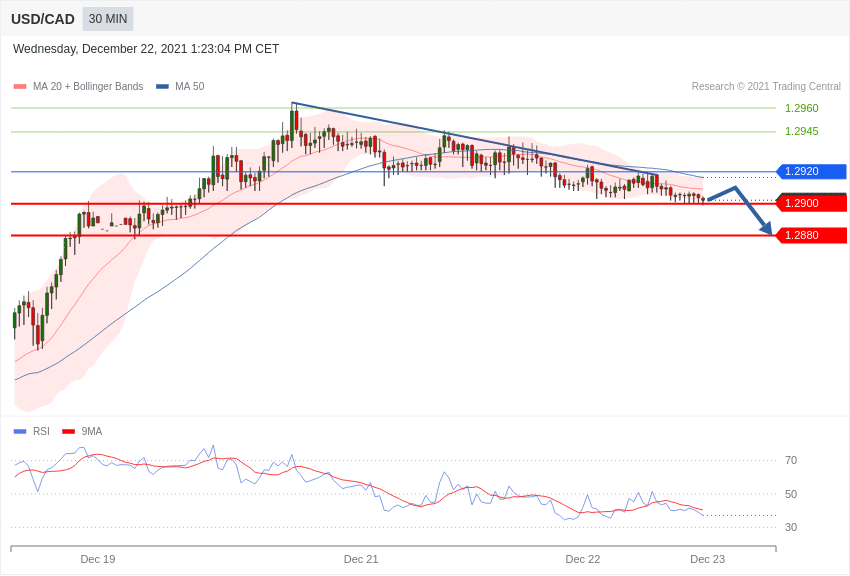The image size is (850, 576).
Task: Click the 1.2945 resistance level label
Action: coord(802,131)
